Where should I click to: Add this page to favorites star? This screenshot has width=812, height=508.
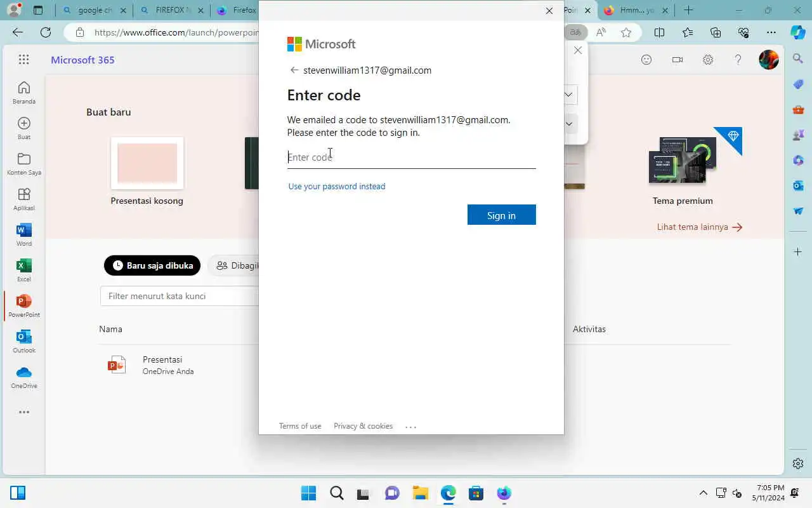tap(626, 32)
